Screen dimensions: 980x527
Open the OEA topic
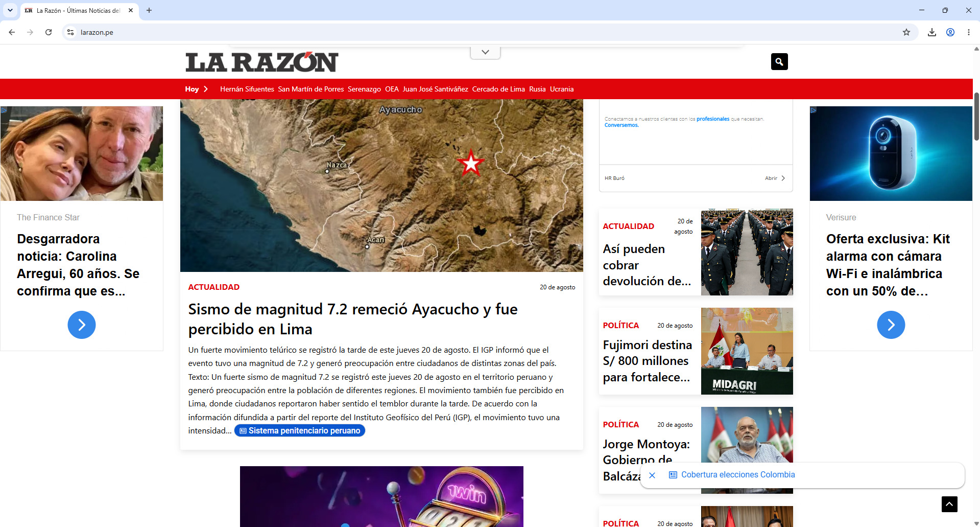click(392, 89)
